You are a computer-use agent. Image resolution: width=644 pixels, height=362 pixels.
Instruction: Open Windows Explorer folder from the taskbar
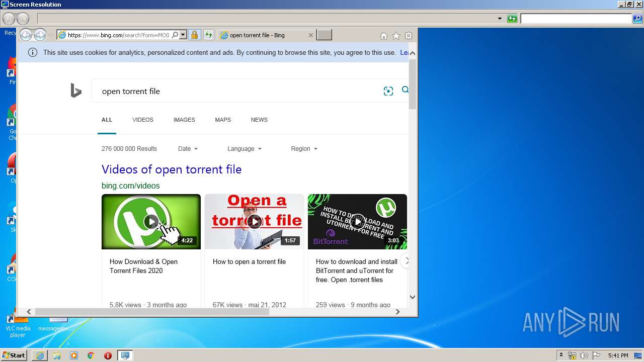tap(57, 355)
